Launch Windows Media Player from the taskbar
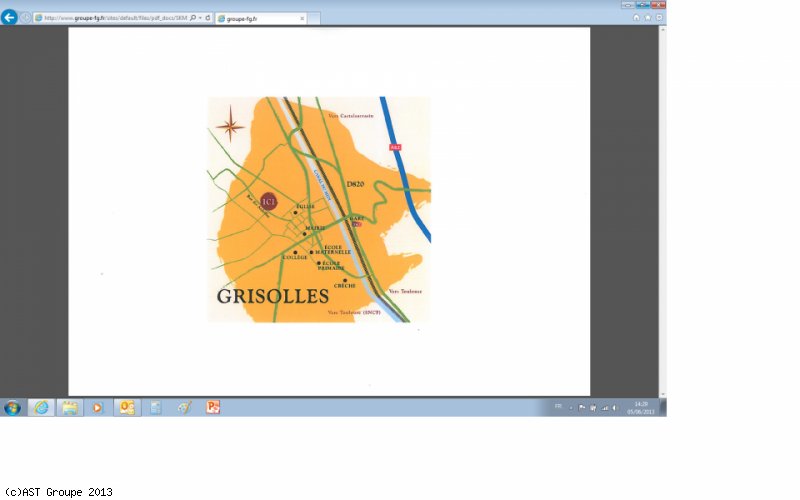Image resolution: width=800 pixels, height=500 pixels. [x=97, y=408]
